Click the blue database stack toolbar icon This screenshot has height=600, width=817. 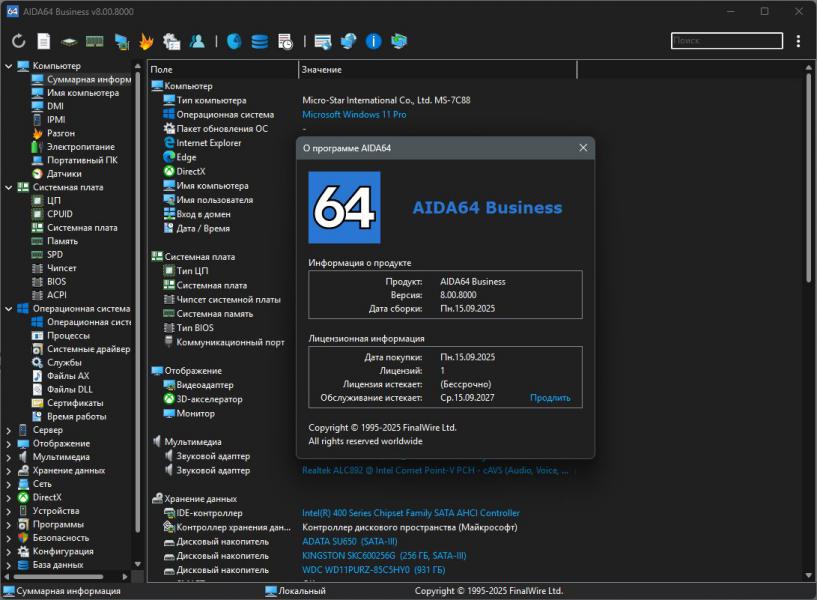click(260, 41)
